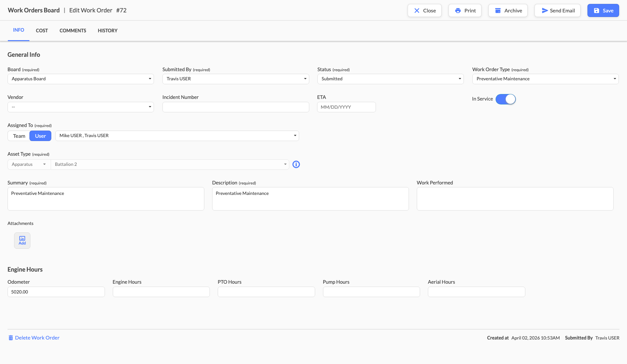Open the Apparatus asset type dropdown
Image resolution: width=627 pixels, height=364 pixels.
29,165
